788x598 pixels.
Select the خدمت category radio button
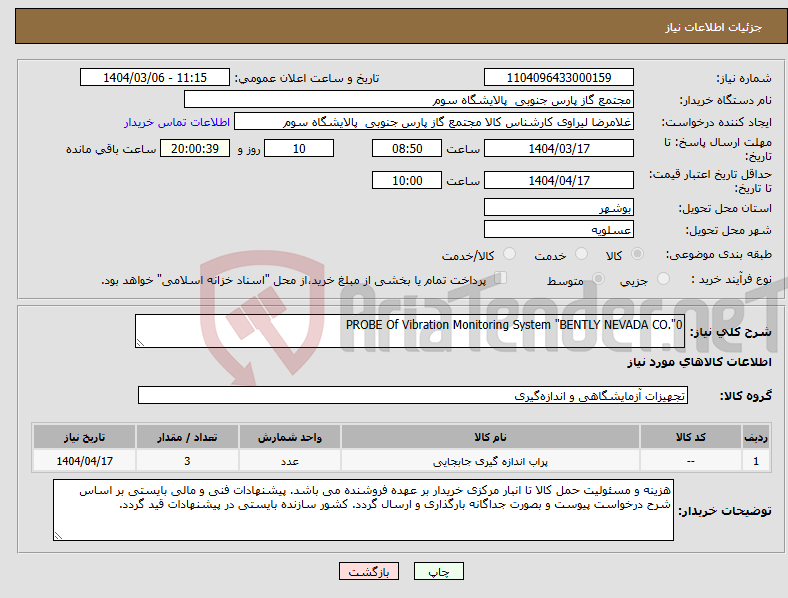581,254
